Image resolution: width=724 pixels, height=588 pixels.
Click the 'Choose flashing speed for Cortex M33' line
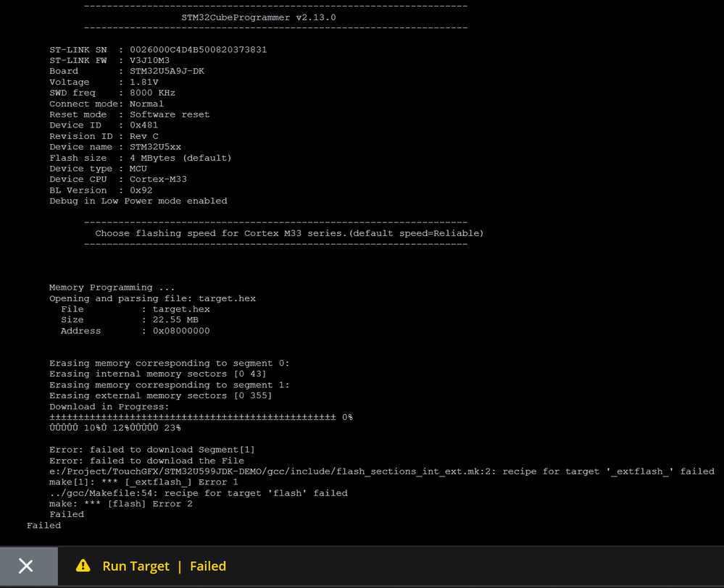[x=289, y=233]
